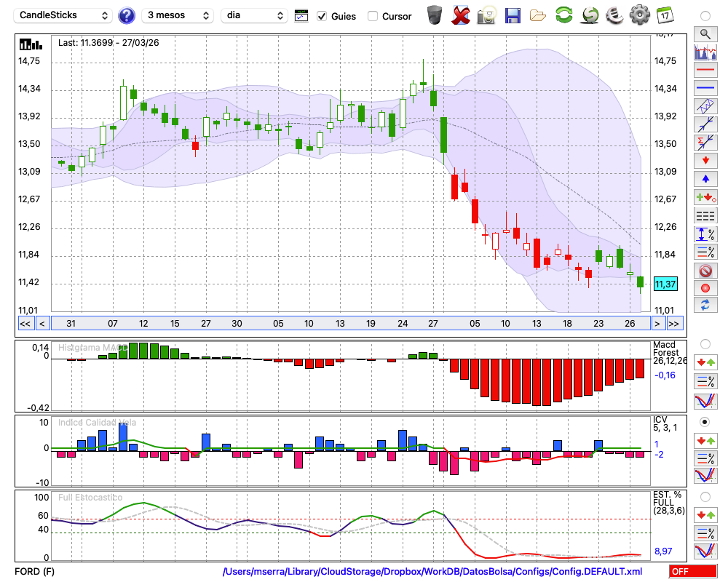The image size is (728, 582).
Task: Select the EST. % FULL radio button
Action: [x=705, y=497]
